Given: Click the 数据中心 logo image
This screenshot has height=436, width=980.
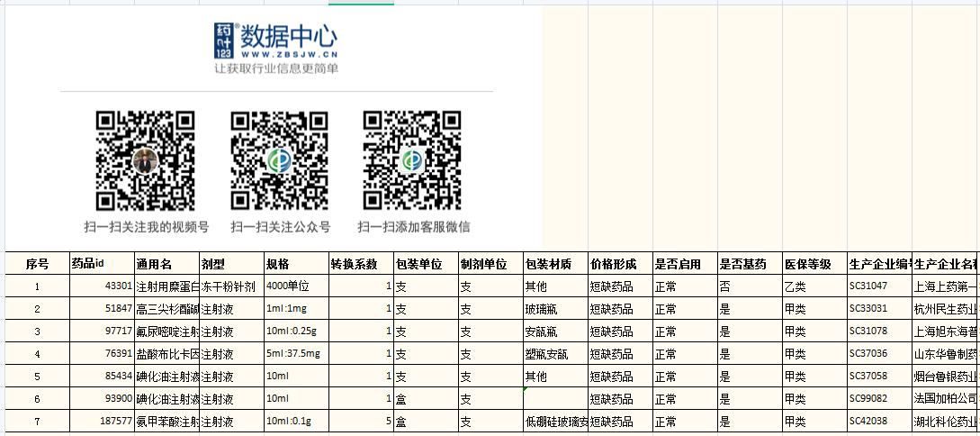Looking at the screenshot, I should point(275,49).
